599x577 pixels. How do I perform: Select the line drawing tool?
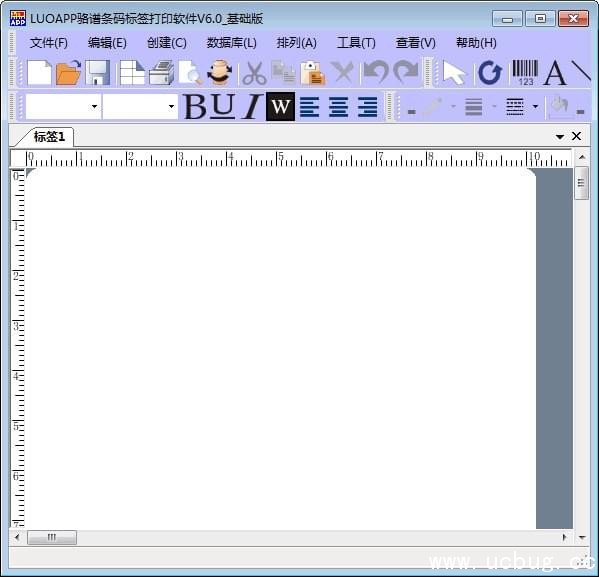click(581, 72)
